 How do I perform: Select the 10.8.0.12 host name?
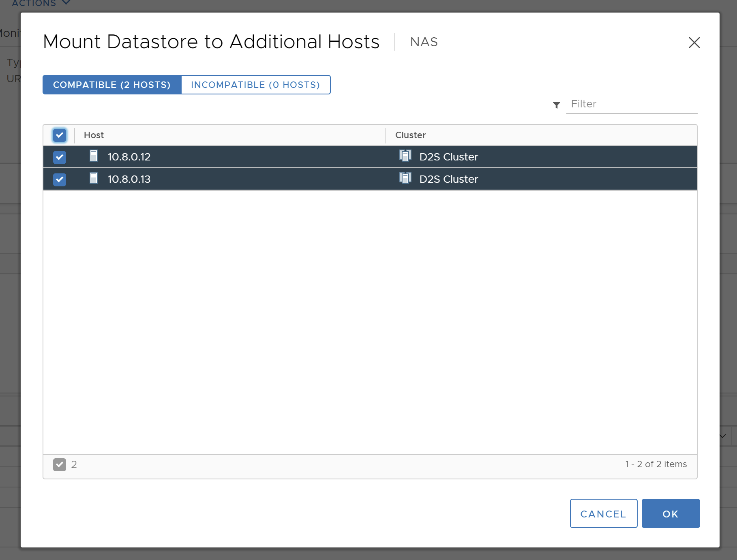tap(129, 157)
